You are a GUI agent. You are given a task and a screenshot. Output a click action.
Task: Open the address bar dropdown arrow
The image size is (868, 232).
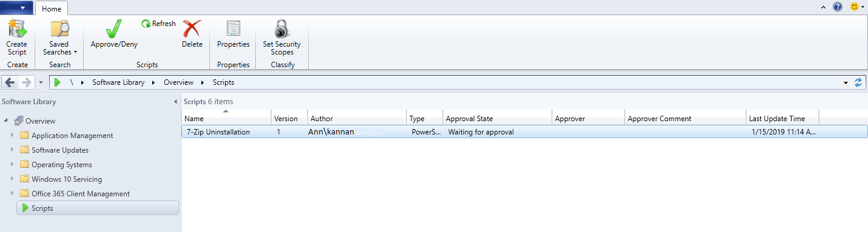click(x=846, y=82)
